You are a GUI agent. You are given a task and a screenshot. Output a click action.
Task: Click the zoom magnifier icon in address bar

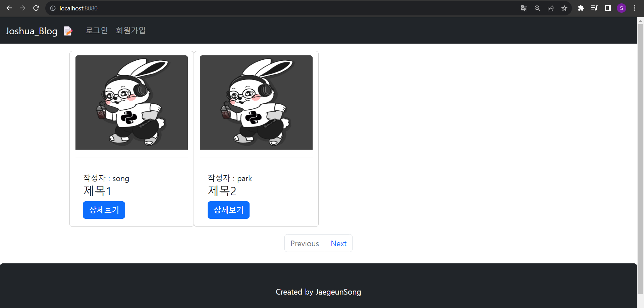(x=537, y=8)
